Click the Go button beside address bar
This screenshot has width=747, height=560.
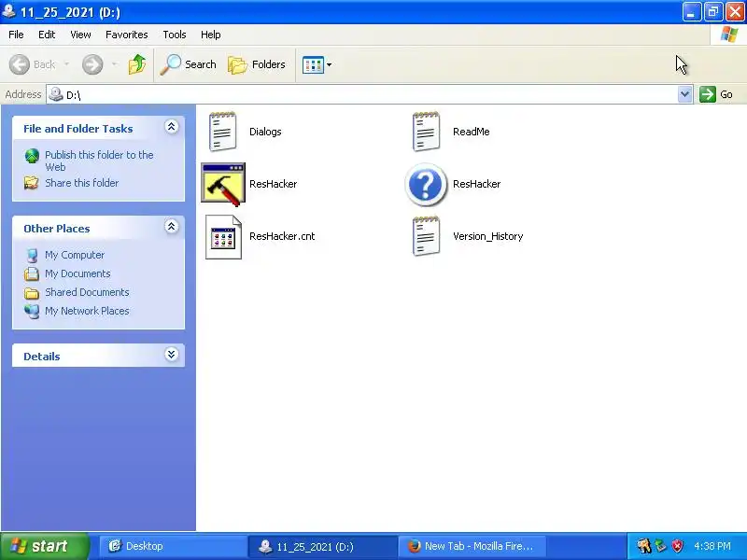click(716, 94)
